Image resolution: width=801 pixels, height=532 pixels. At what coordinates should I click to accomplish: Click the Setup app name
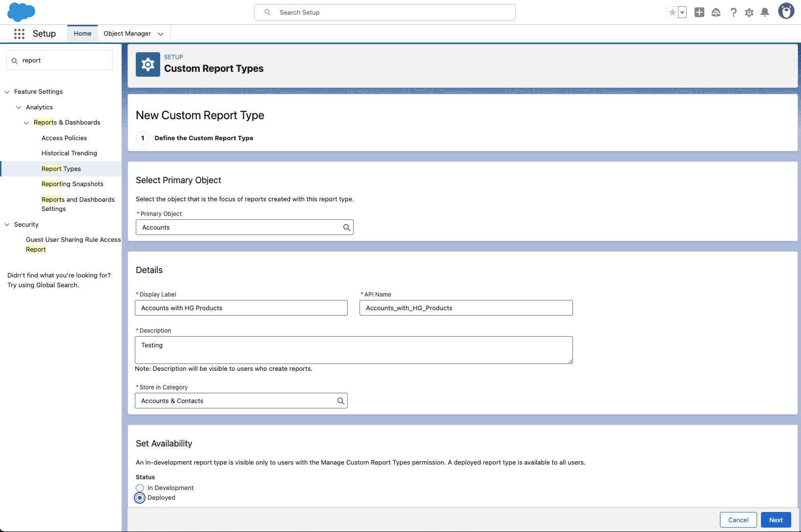[x=44, y=34]
